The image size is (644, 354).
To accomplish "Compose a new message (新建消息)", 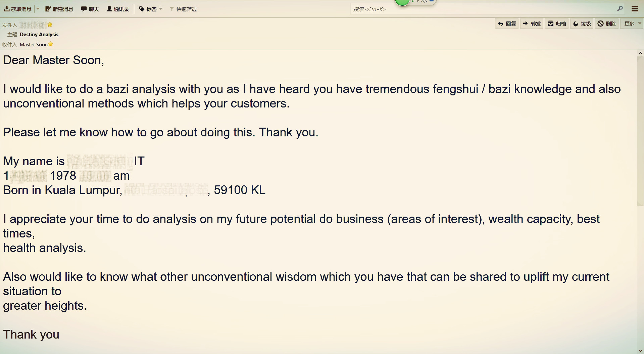I will (59, 9).
